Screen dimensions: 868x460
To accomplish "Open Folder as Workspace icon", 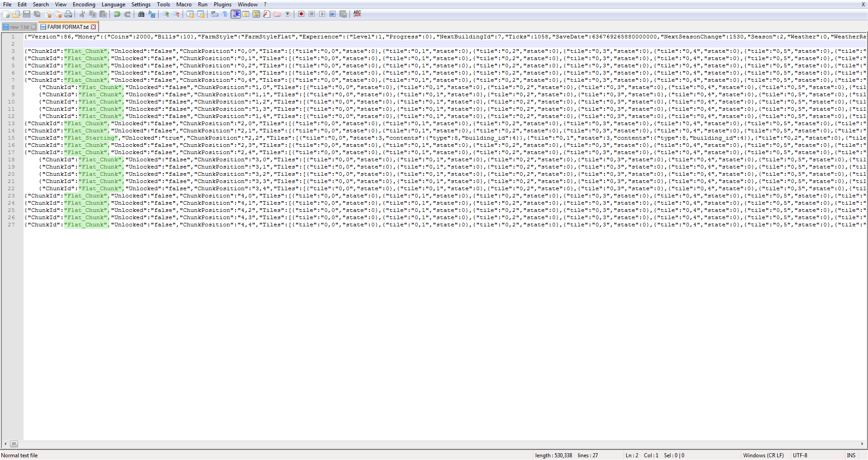I will (x=277, y=14).
